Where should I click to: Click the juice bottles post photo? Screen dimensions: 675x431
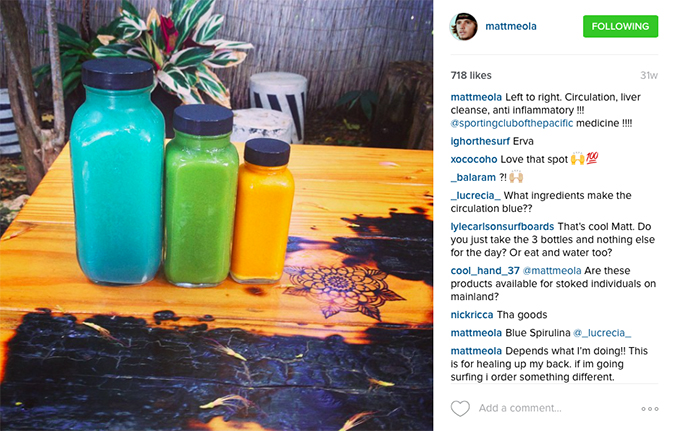(x=216, y=215)
